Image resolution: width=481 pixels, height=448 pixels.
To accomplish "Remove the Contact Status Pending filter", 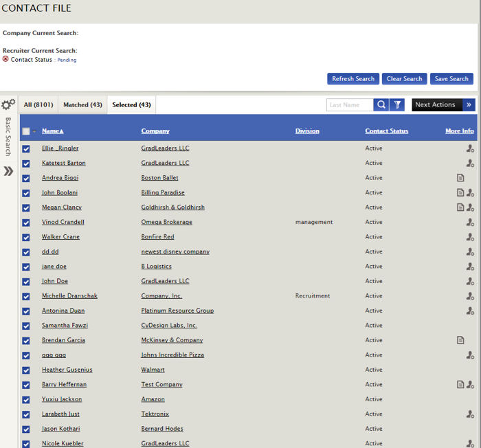I will pos(5,59).
